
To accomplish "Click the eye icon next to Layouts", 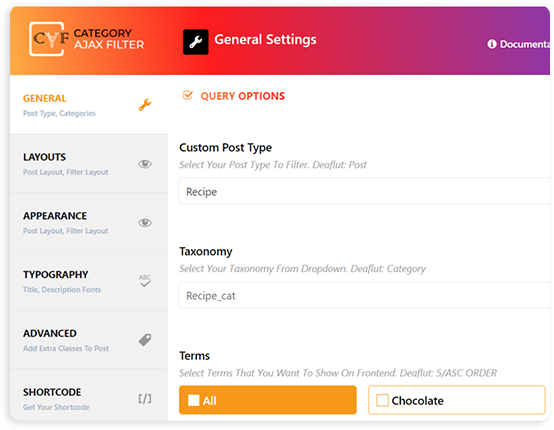I will tap(145, 164).
